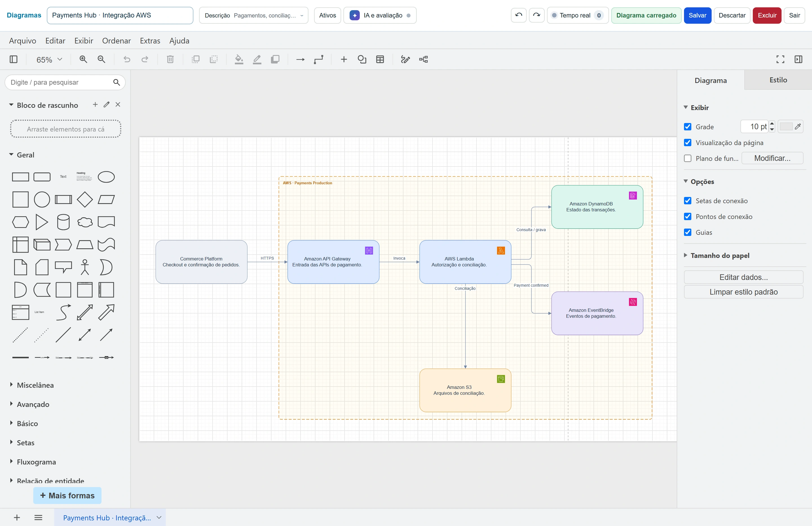Click the toolbar undo arrow

click(127, 60)
